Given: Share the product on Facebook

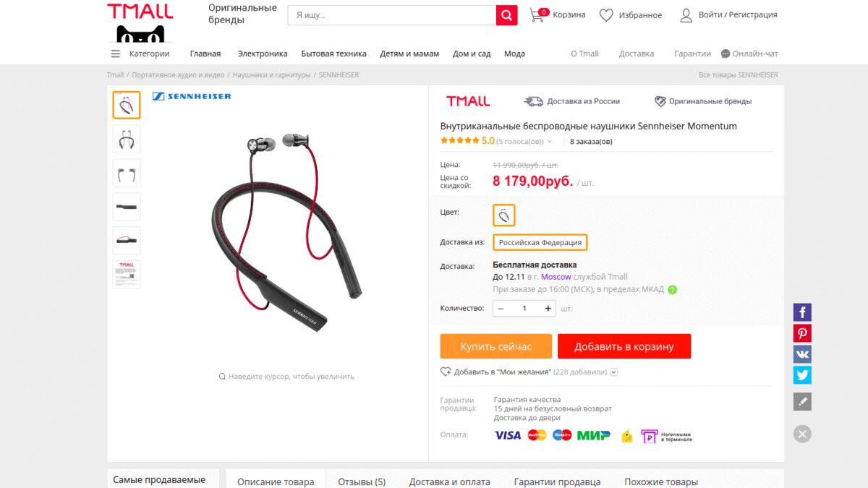Looking at the screenshot, I should (802, 312).
